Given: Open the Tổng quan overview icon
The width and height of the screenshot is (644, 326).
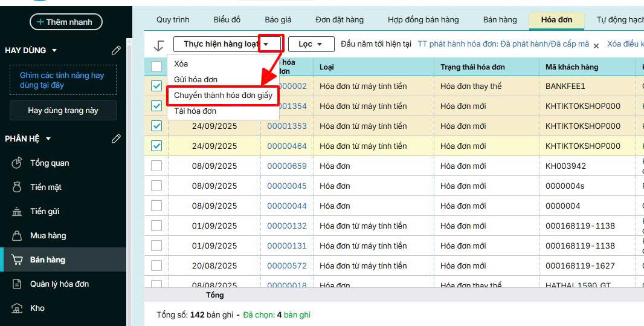Looking at the screenshot, I should click(x=17, y=163).
